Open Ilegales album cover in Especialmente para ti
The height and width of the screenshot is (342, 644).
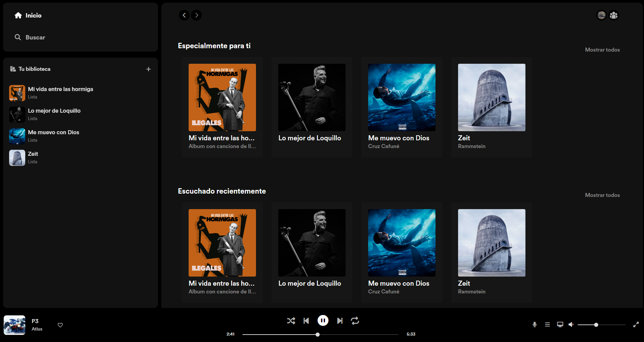(x=222, y=97)
